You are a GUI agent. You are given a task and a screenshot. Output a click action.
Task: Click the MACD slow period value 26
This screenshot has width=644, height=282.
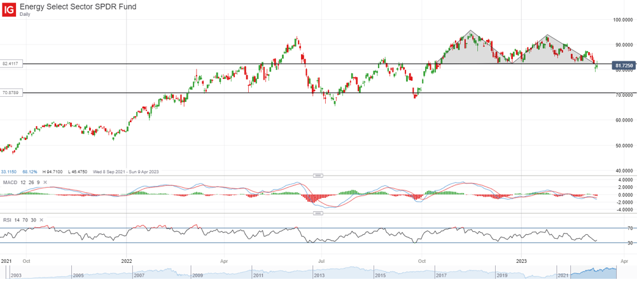(31, 182)
